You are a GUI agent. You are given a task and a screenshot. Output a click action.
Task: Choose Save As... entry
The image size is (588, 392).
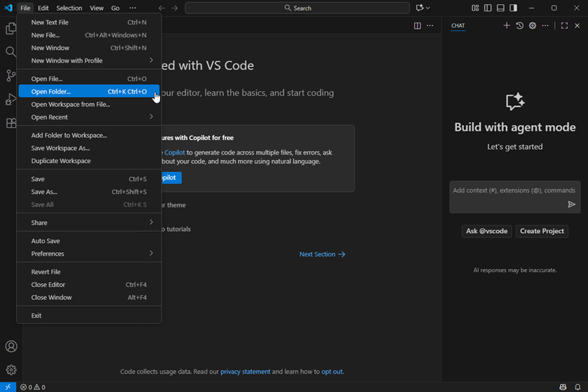(89, 192)
